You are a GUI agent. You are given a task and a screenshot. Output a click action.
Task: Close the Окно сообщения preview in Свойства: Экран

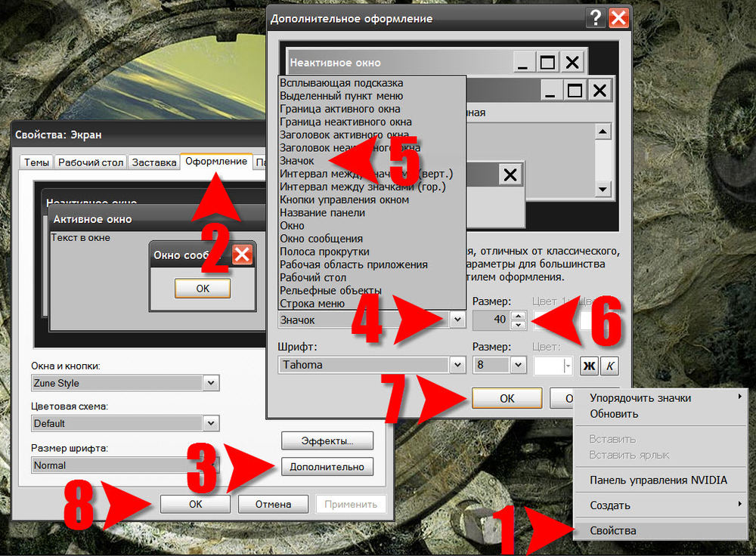[x=242, y=255]
